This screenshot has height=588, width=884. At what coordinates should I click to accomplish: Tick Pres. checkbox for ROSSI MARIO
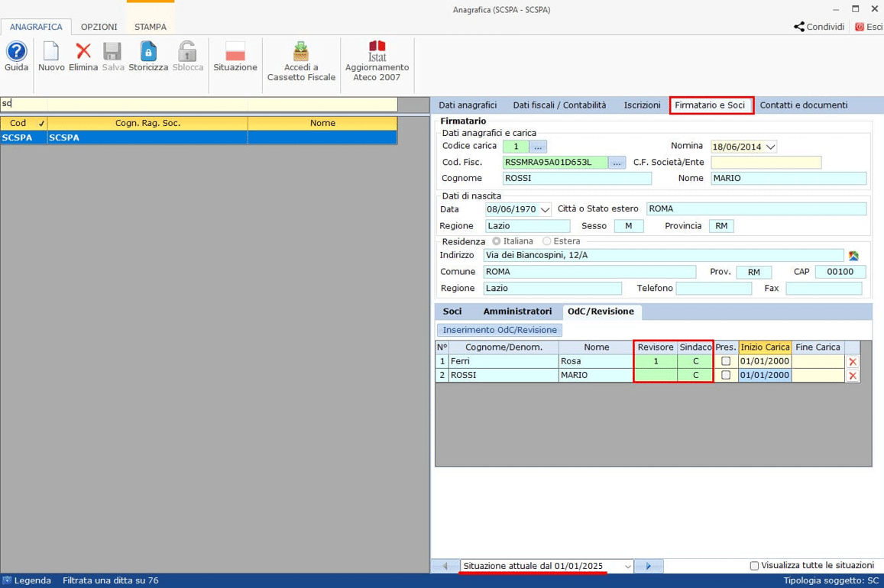[726, 375]
